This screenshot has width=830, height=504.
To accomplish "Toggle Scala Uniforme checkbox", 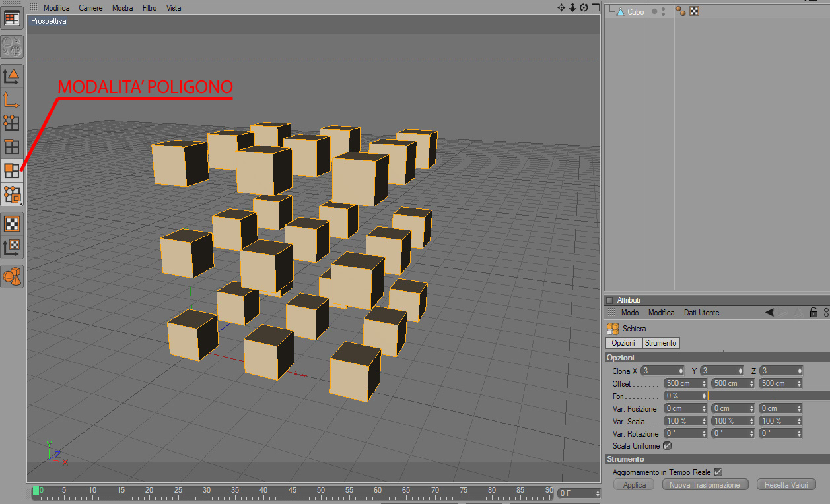I will [667, 446].
